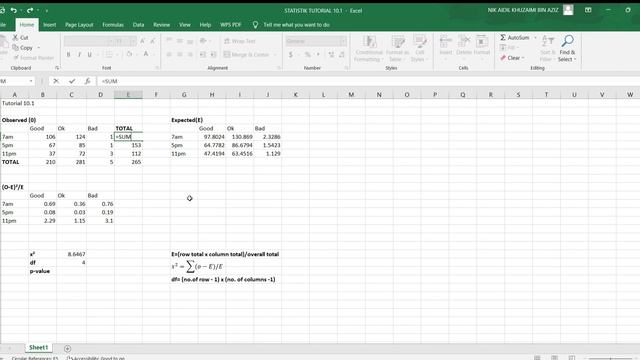640x360 pixels.
Task: Click the Copy command
Action: click(23, 48)
